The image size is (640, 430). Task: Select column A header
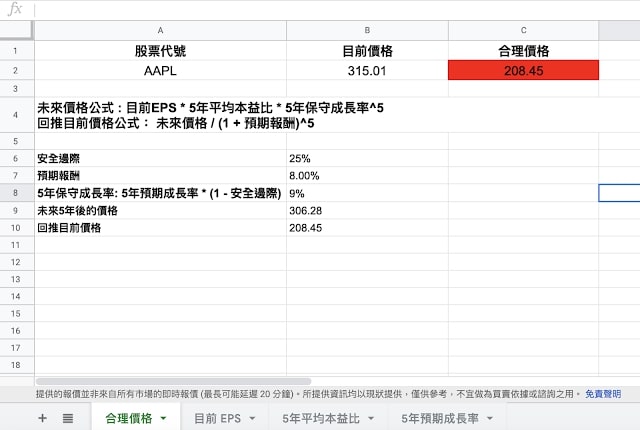click(160, 30)
